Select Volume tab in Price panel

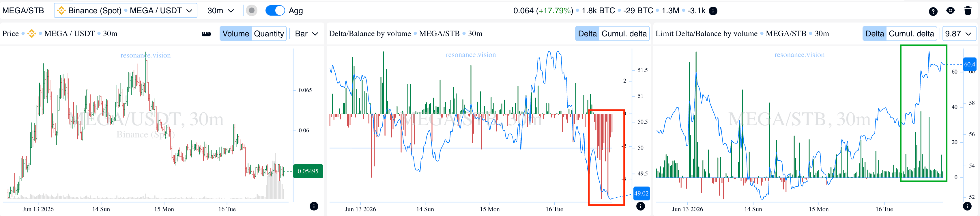pyautogui.click(x=235, y=33)
